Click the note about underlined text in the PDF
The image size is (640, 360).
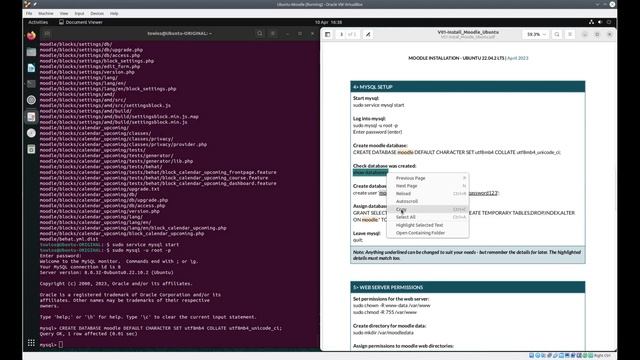[467, 255]
